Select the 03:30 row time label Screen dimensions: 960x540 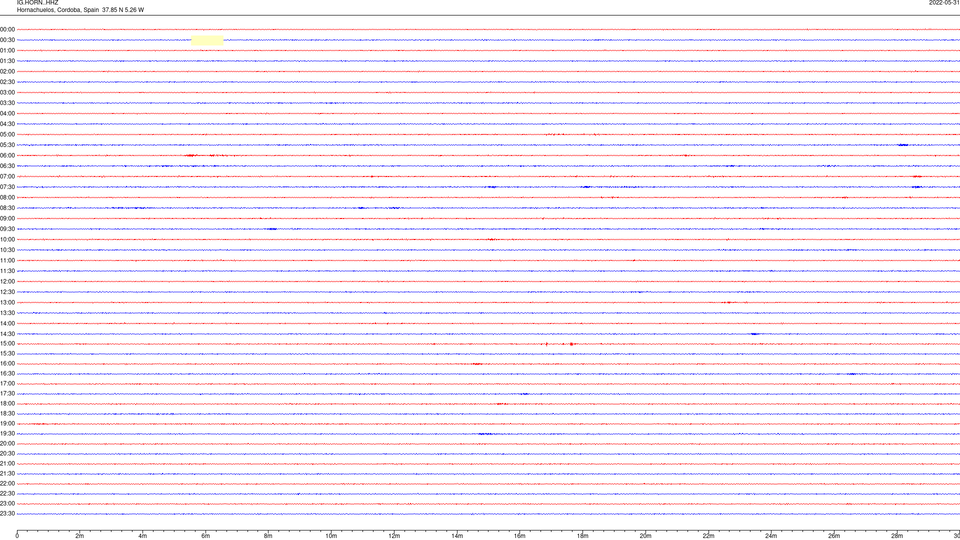click(x=7, y=103)
